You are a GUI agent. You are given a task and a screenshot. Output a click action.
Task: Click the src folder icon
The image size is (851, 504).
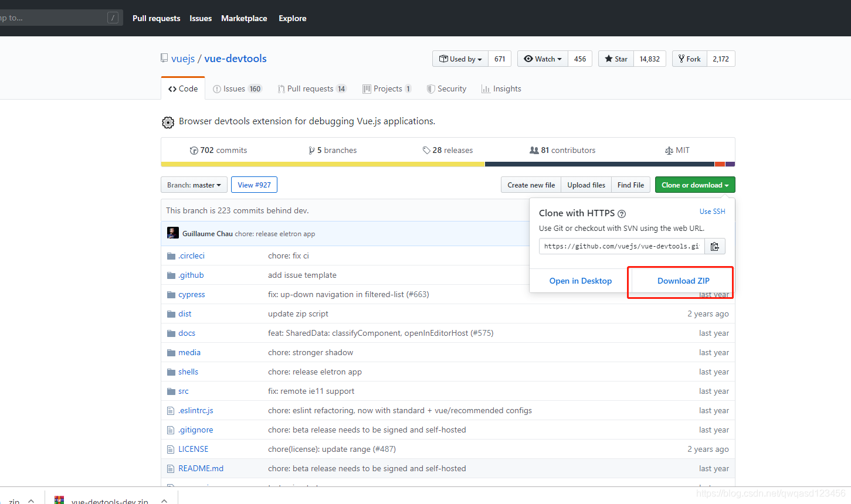[x=171, y=391]
